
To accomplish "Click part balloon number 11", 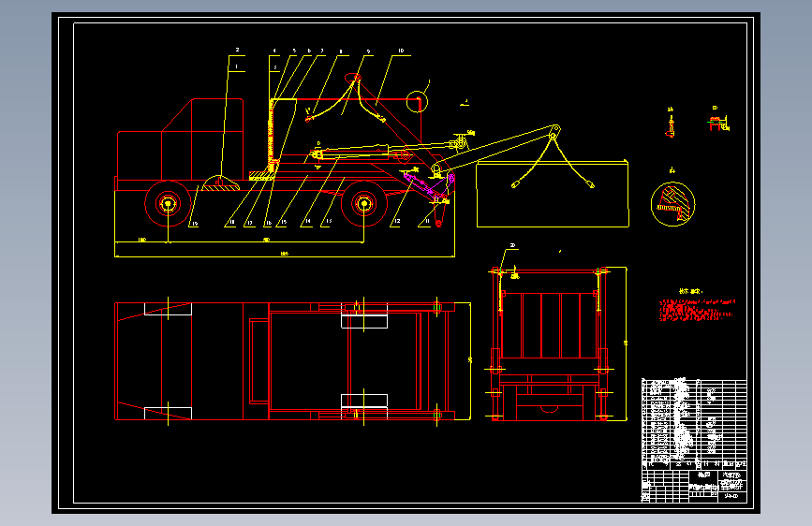I will 427,221.
